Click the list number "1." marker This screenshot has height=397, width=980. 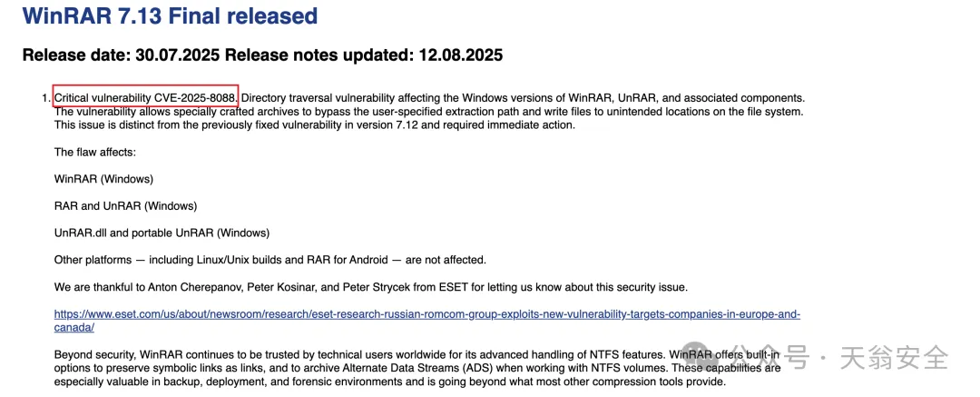point(46,97)
